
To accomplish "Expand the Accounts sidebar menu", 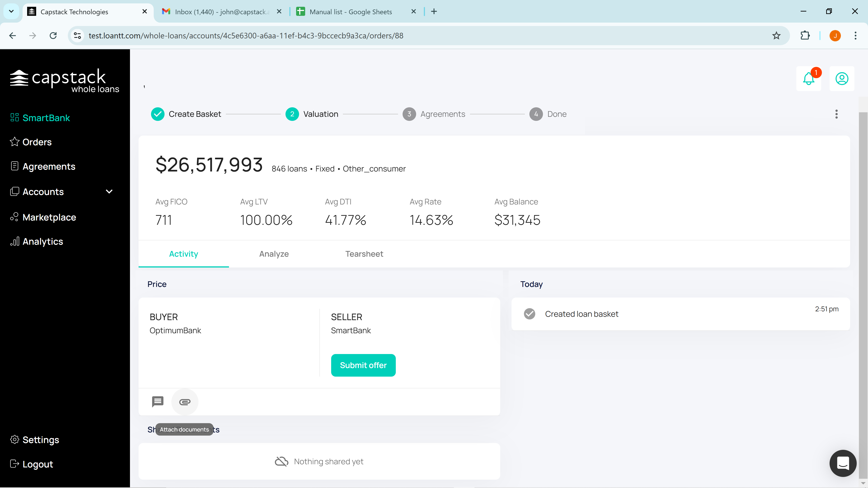I will pyautogui.click(x=109, y=192).
